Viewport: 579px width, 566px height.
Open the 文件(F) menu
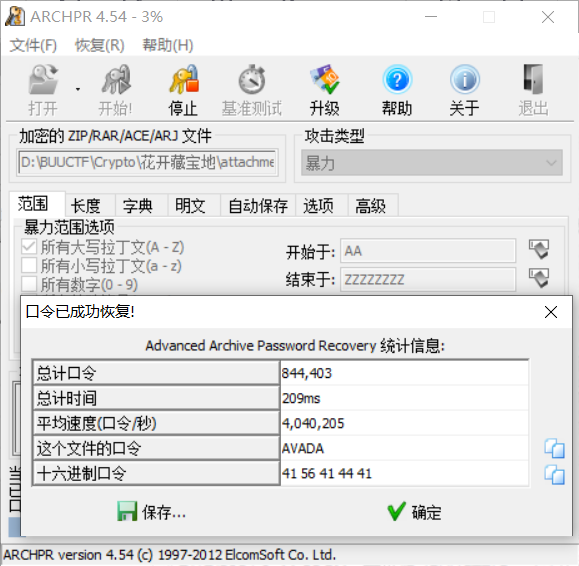click(33, 45)
